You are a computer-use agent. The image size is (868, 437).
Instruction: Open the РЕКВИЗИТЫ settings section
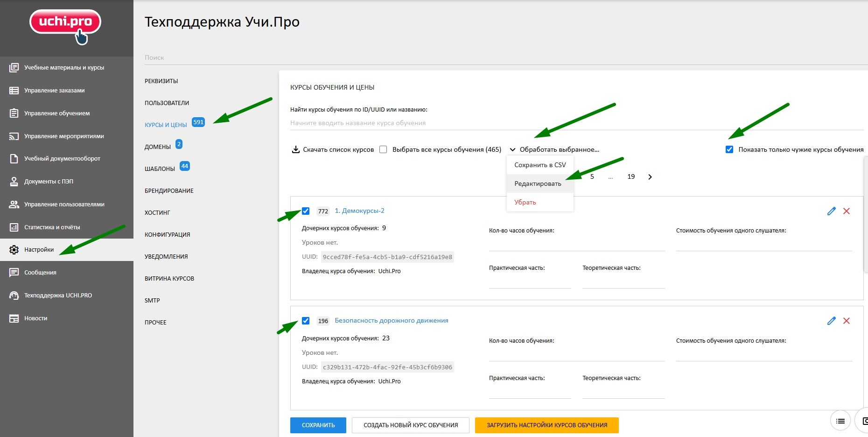(161, 81)
